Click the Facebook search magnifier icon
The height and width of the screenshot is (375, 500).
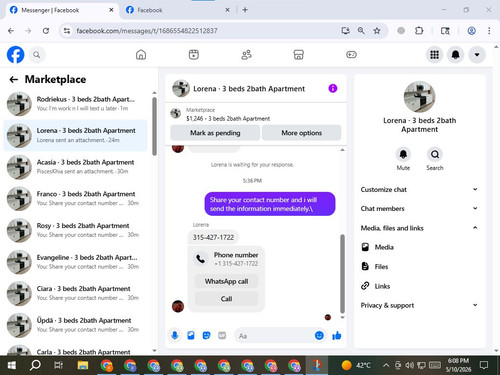pos(37,55)
